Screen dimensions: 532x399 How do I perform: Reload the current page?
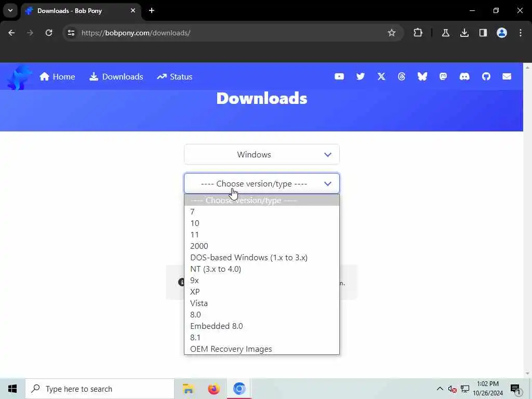(x=49, y=33)
